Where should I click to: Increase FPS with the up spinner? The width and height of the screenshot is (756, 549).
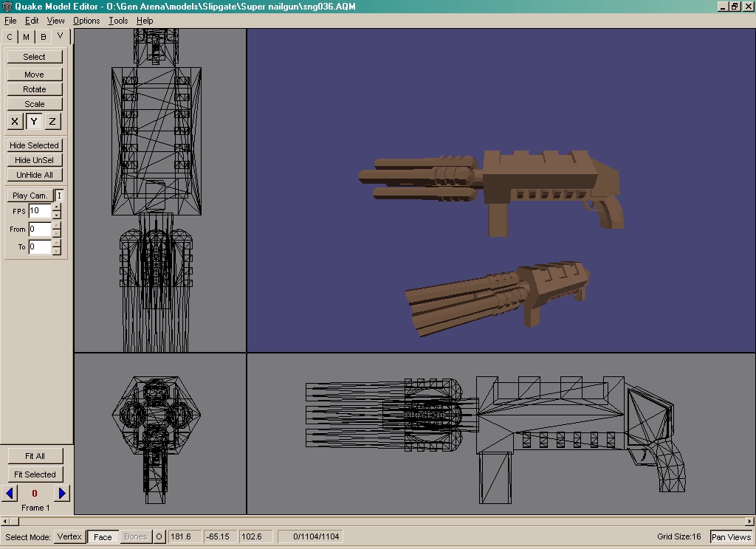pyautogui.click(x=56, y=207)
